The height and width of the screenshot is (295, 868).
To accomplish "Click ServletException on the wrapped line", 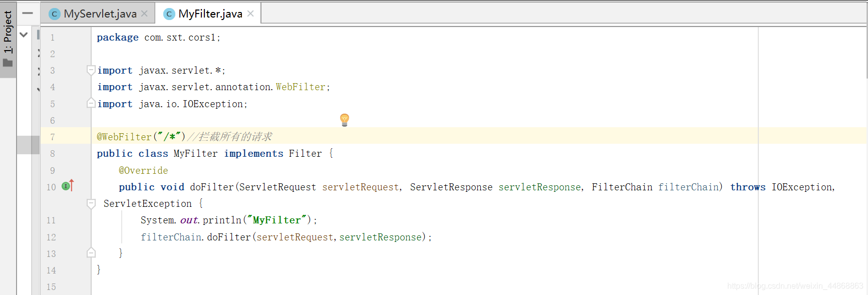I will pyautogui.click(x=148, y=203).
